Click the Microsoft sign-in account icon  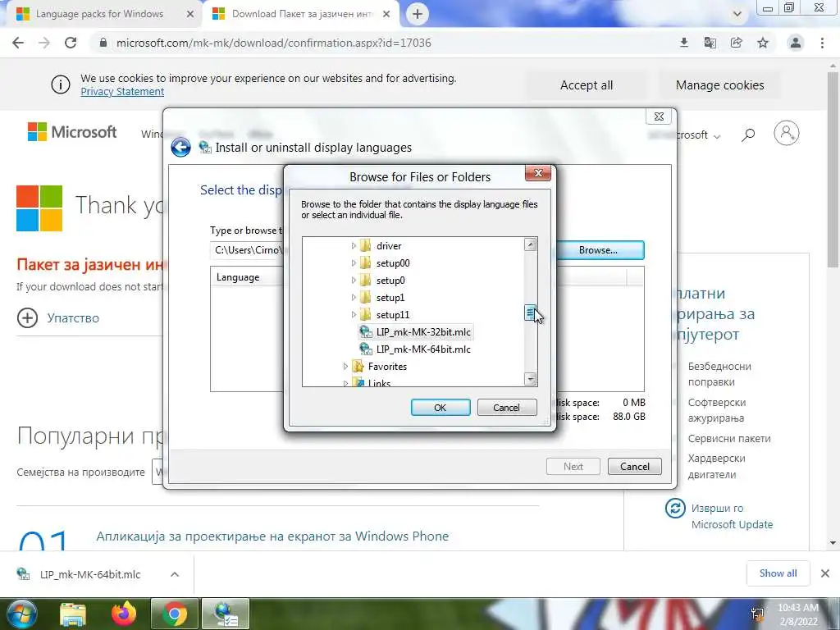coord(787,133)
